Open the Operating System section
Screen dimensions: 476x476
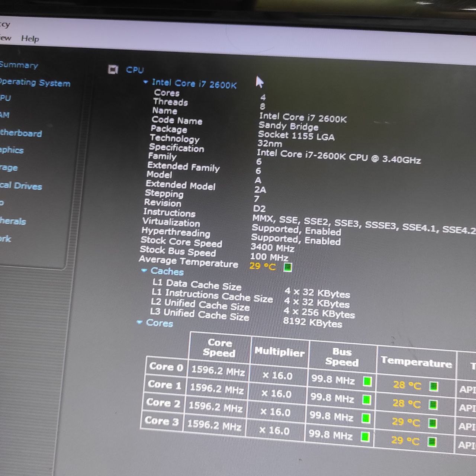pos(35,83)
